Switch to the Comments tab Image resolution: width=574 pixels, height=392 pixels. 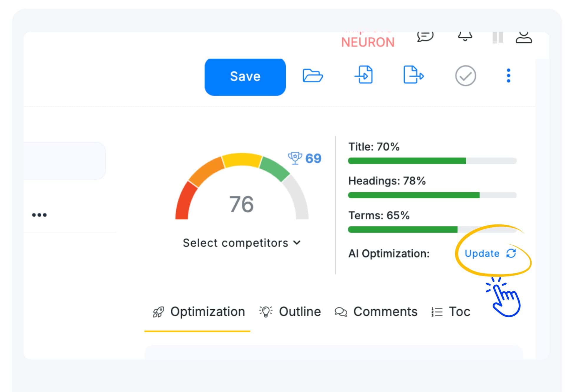tap(376, 312)
